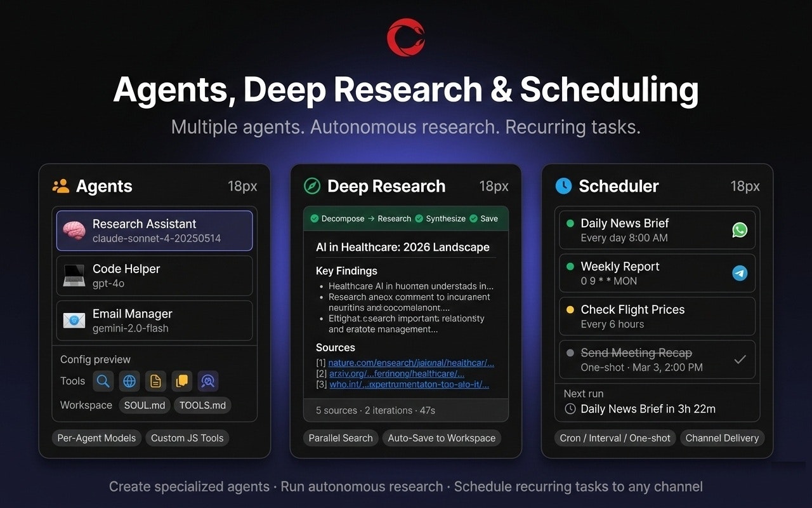The width and height of the screenshot is (812, 508).
Task: Select the Code Helper agent card
Action: click(x=155, y=276)
